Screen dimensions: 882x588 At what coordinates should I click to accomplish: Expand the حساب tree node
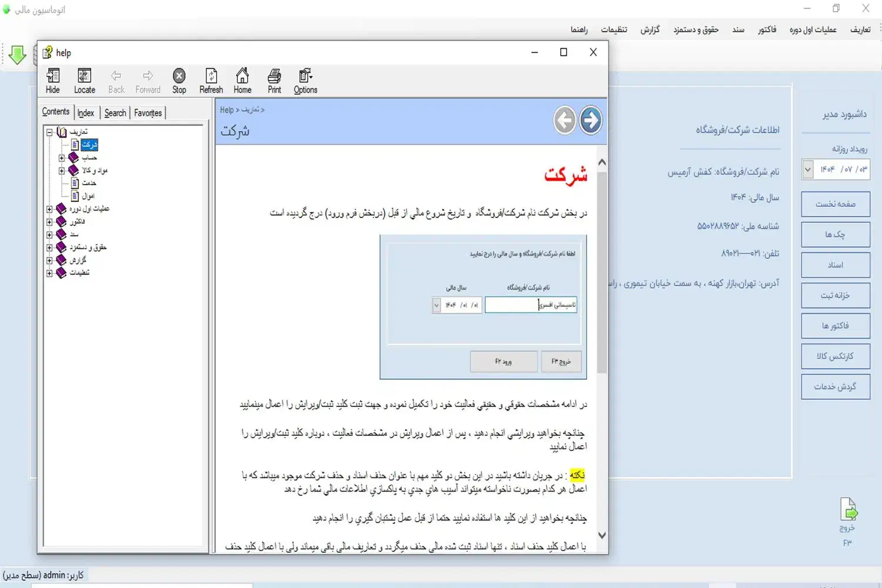pos(62,158)
